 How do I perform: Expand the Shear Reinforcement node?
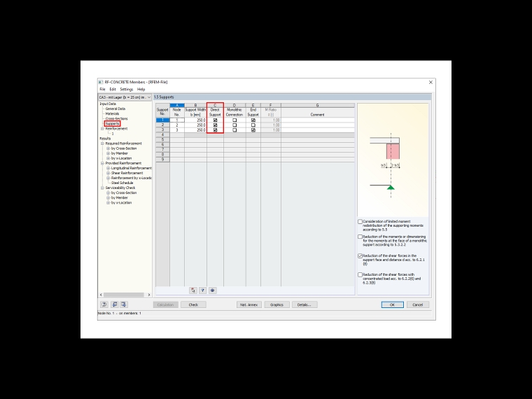(x=108, y=173)
